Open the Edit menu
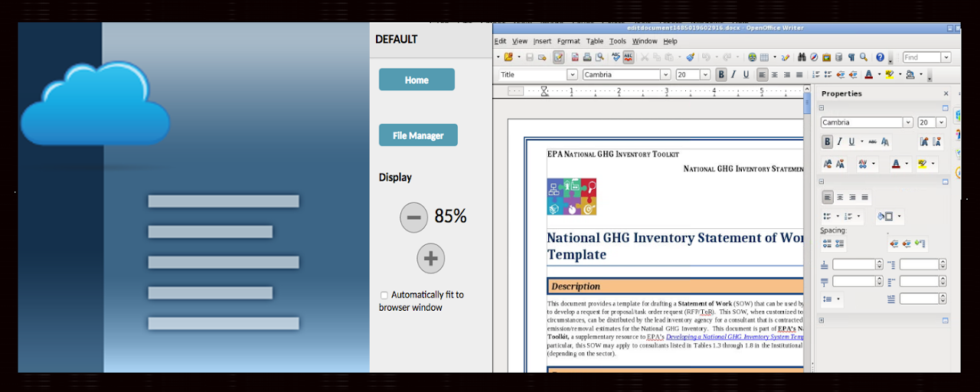The image size is (980, 392). pyautogui.click(x=500, y=41)
